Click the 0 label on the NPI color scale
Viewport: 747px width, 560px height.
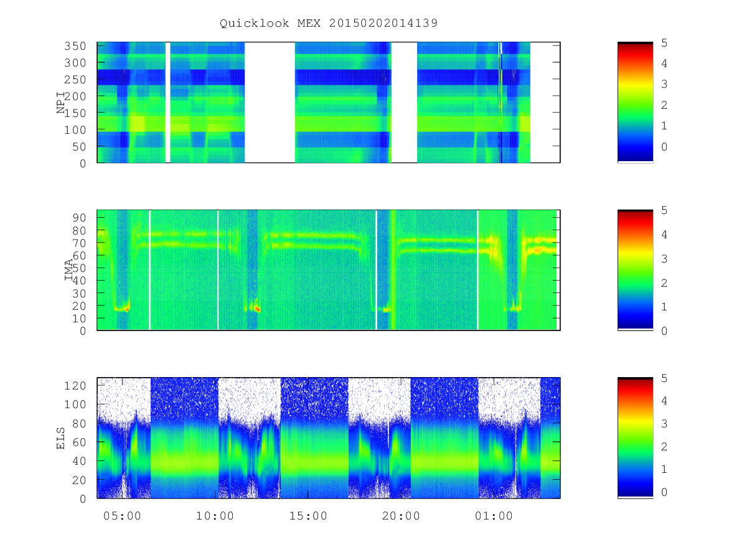pos(664,146)
